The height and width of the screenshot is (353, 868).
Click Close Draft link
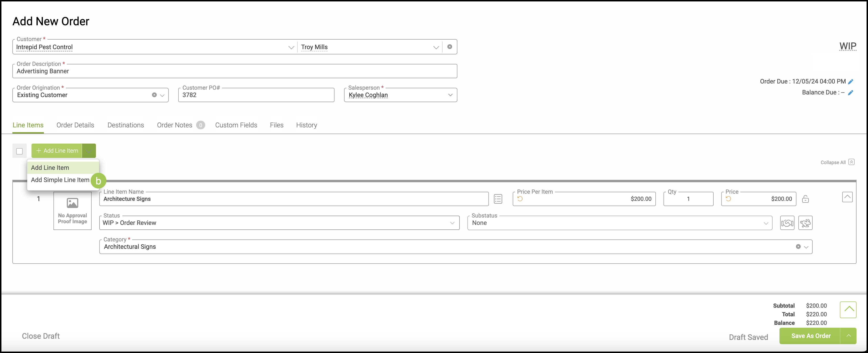coord(41,336)
